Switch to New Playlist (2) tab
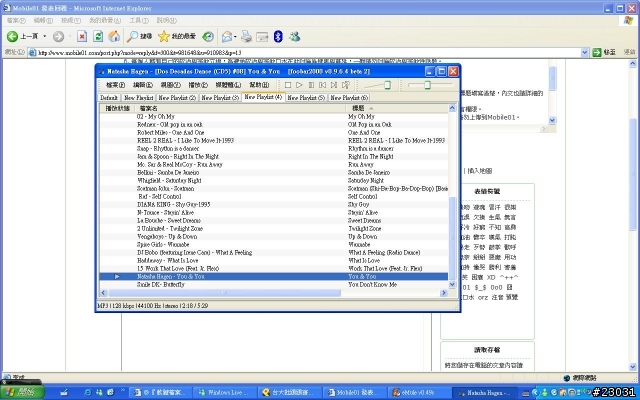 [x=177, y=98]
